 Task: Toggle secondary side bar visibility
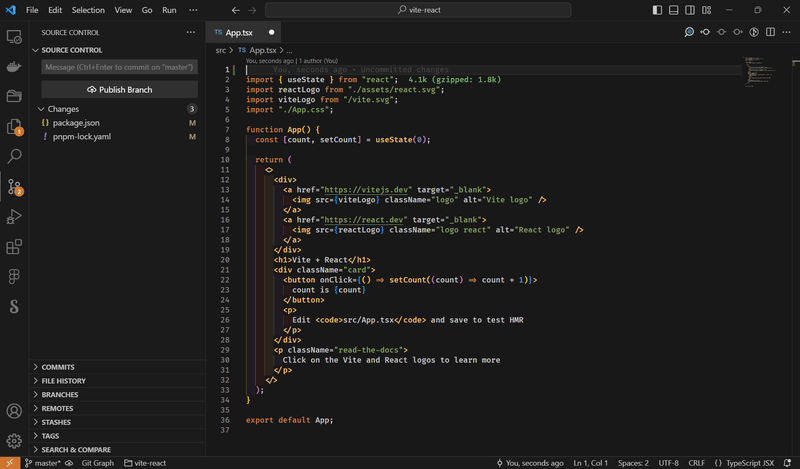pyautogui.click(x=690, y=10)
